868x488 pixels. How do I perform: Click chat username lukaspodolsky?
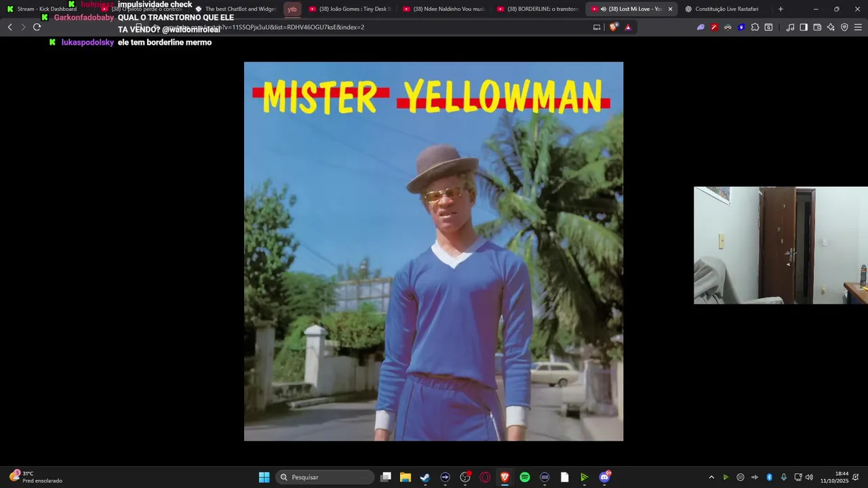point(87,42)
